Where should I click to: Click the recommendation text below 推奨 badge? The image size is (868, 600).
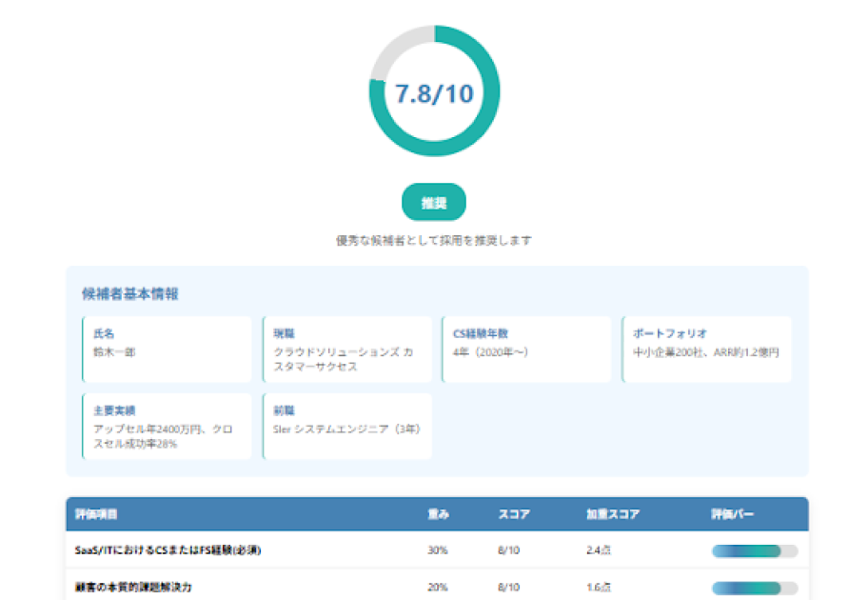tap(434, 241)
